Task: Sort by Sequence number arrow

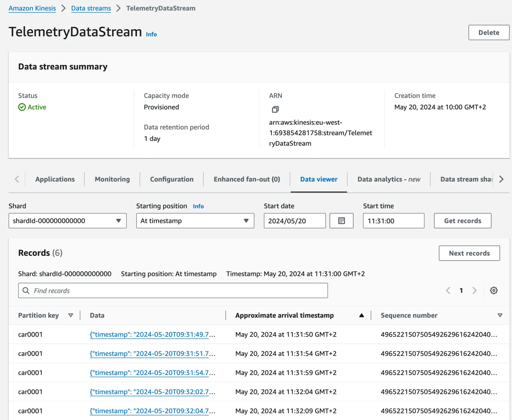Action: coord(500,315)
